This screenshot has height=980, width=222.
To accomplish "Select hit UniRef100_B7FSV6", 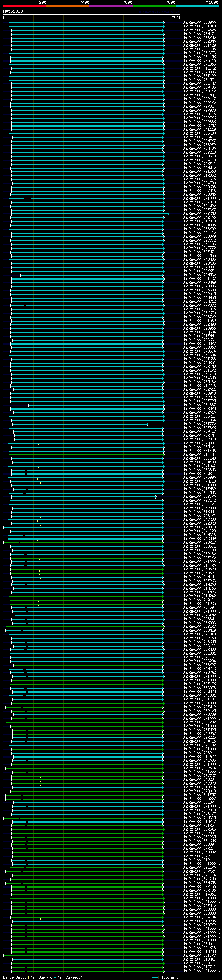I will click(199, 428).
